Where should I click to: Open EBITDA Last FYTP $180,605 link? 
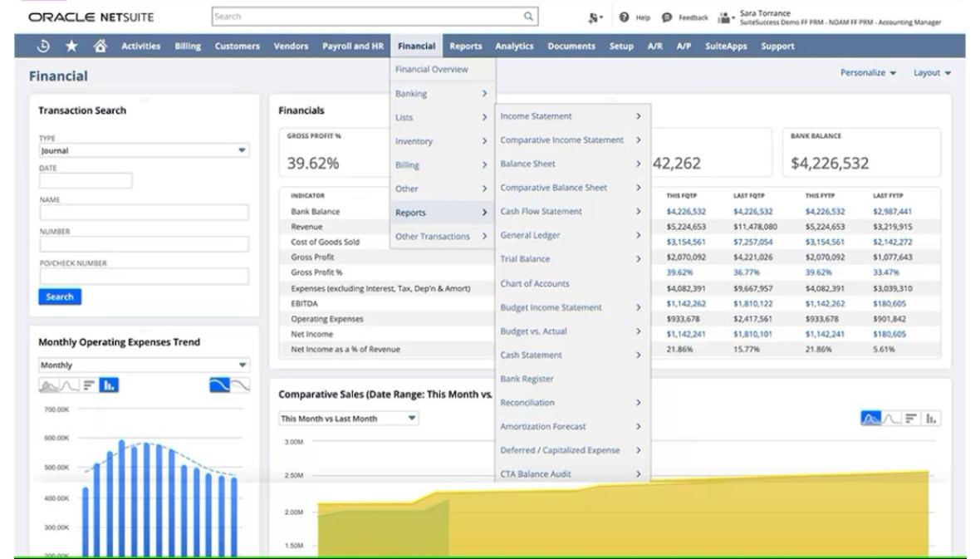point(889,303)
